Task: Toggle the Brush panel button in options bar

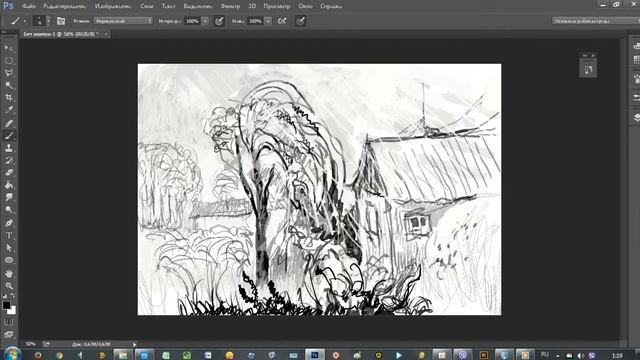Action: (61, 21)
